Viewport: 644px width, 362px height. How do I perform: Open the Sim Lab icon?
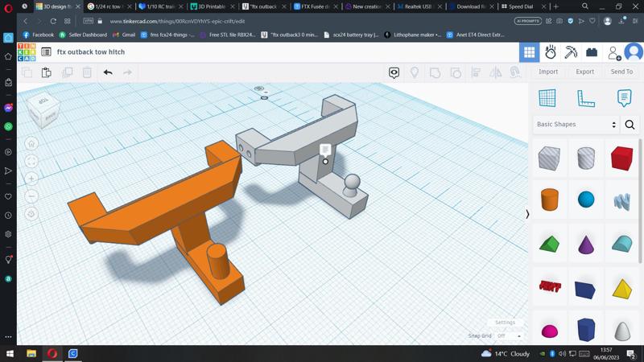(551, 52)
